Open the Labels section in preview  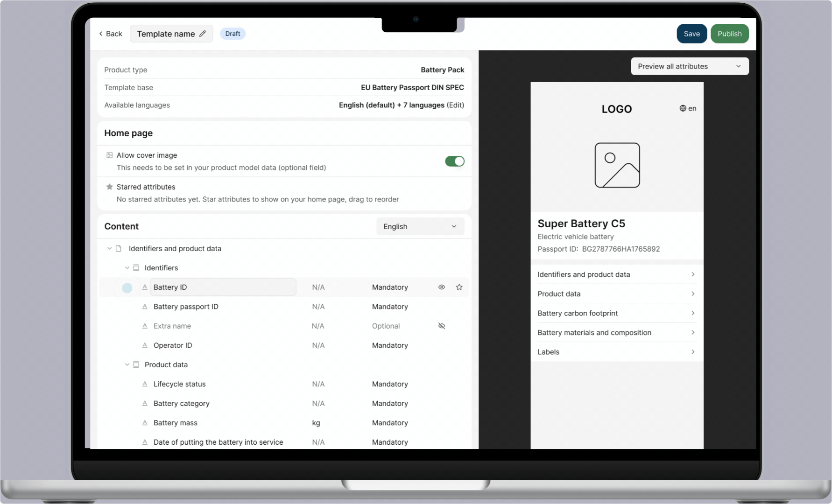(x=616, y=352)
